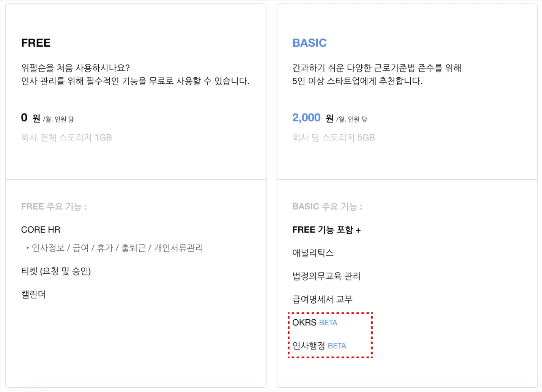The image size is (542, 392).
Task: Click the 회사 당 스토리지 5GB text
Action: point(334,138)
